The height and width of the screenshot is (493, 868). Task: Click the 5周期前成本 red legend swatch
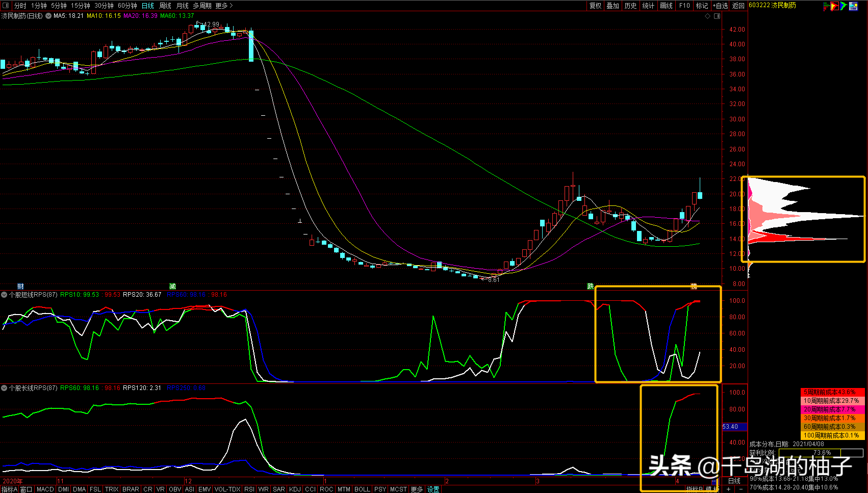(832, 392)
